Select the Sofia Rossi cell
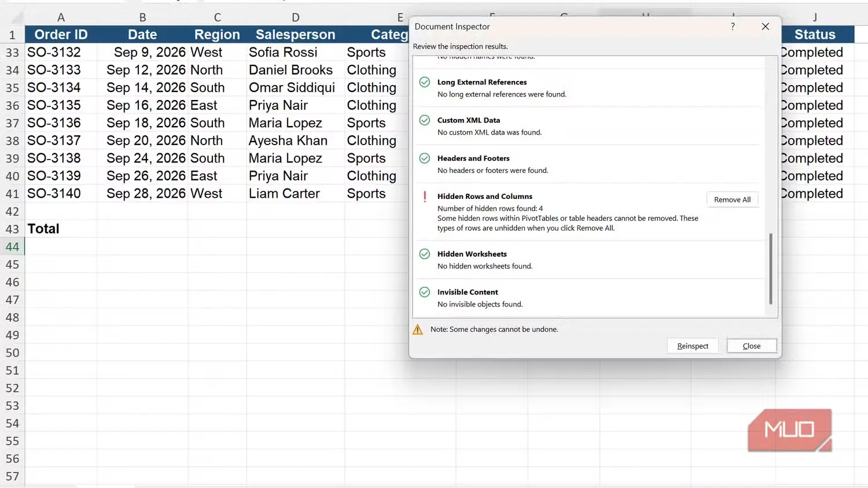The width and height of the screenshot is (868, 488). (296, 52)
